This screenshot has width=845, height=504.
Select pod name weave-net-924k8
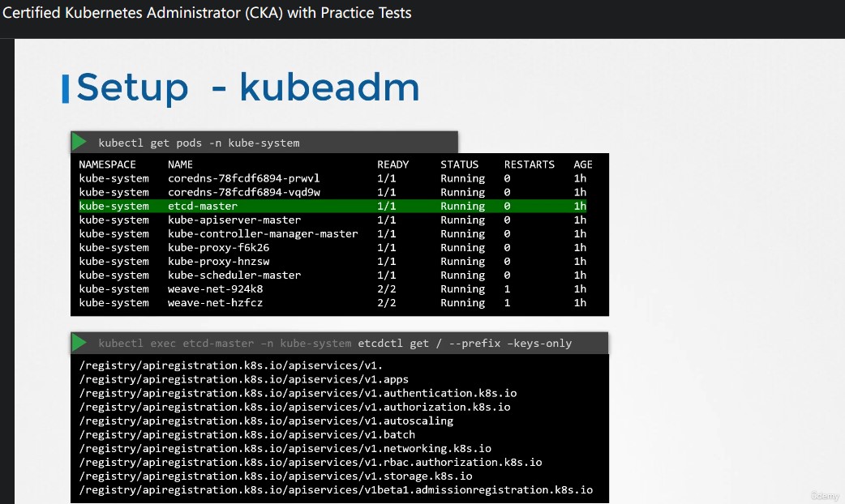[x=215, y=288]
